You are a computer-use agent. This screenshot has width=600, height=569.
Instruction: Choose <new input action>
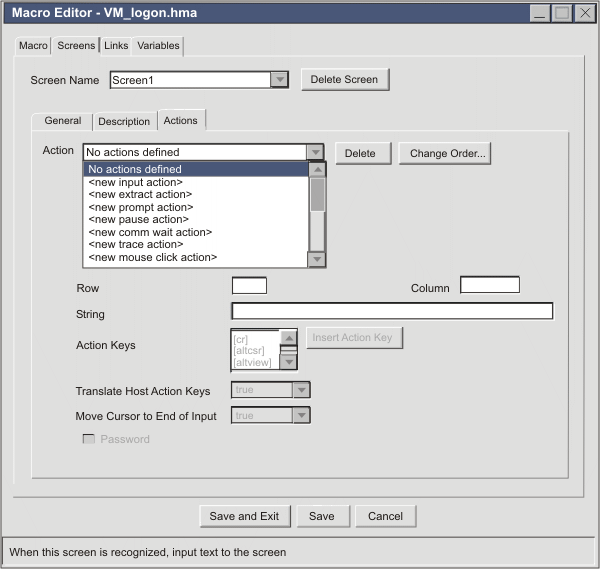coord(196,182)
